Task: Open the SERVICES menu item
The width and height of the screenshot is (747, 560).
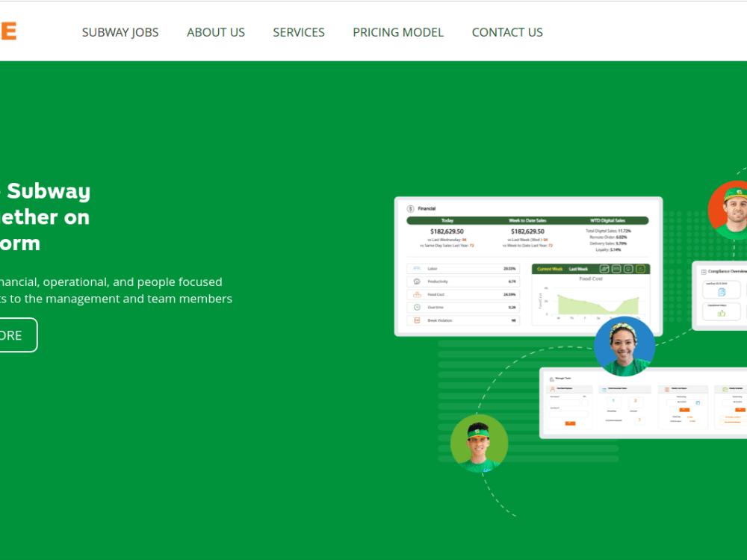Action: coord(299,32)
